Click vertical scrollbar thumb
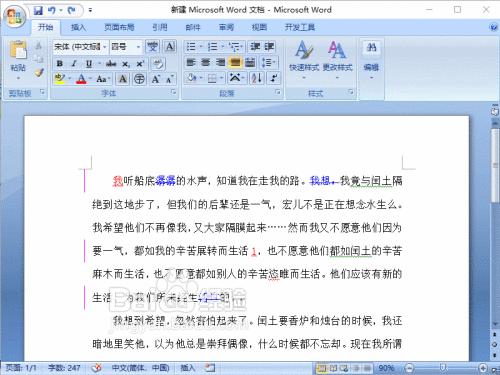500x375 pixels. pyautogui.click(x=495, y=166)
